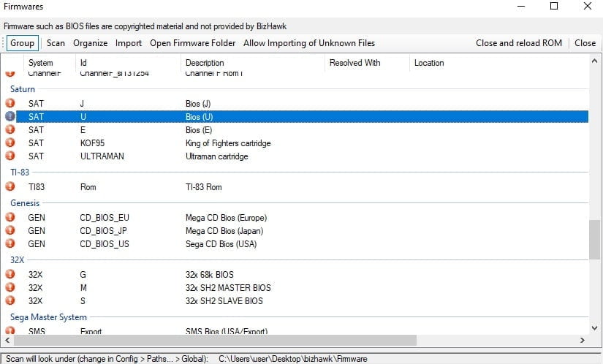Click the vertical scrollbar thumb
Viewport: 603px width, 364px height.
[594, 240]
